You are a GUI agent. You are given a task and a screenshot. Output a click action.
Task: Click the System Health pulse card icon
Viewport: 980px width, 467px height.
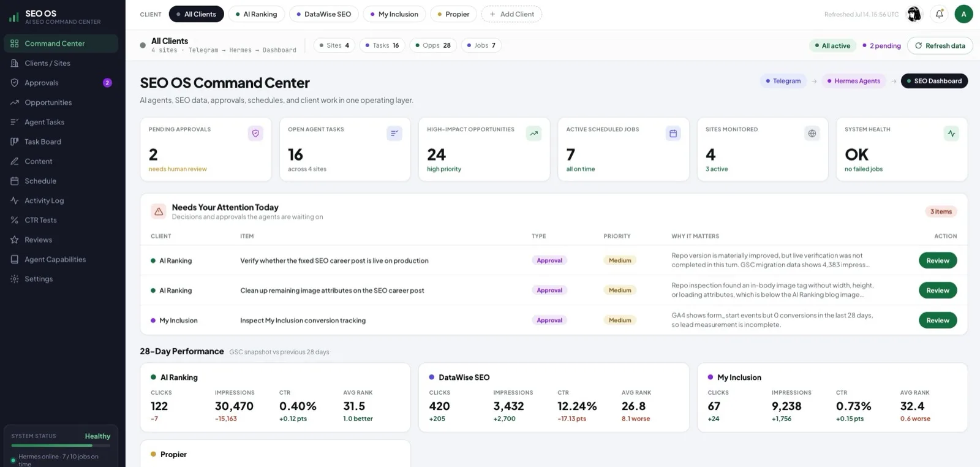pyautogui.click(x=951, y=133)
